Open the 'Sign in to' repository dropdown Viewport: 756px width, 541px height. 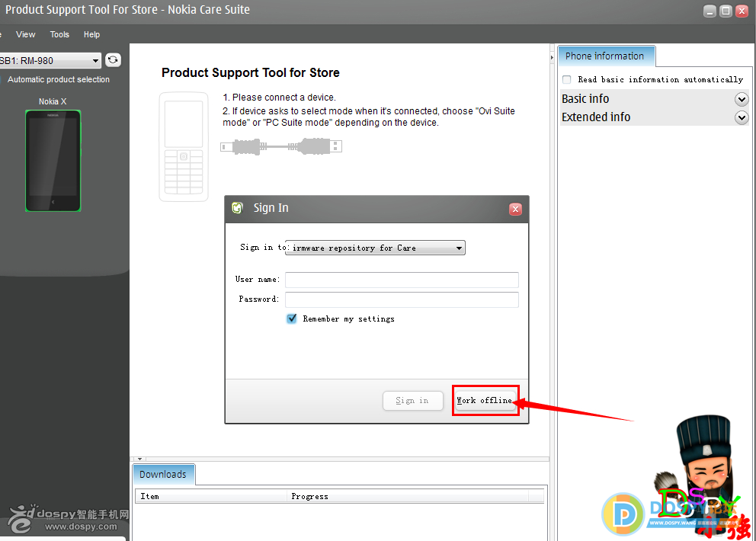point(375,248)
